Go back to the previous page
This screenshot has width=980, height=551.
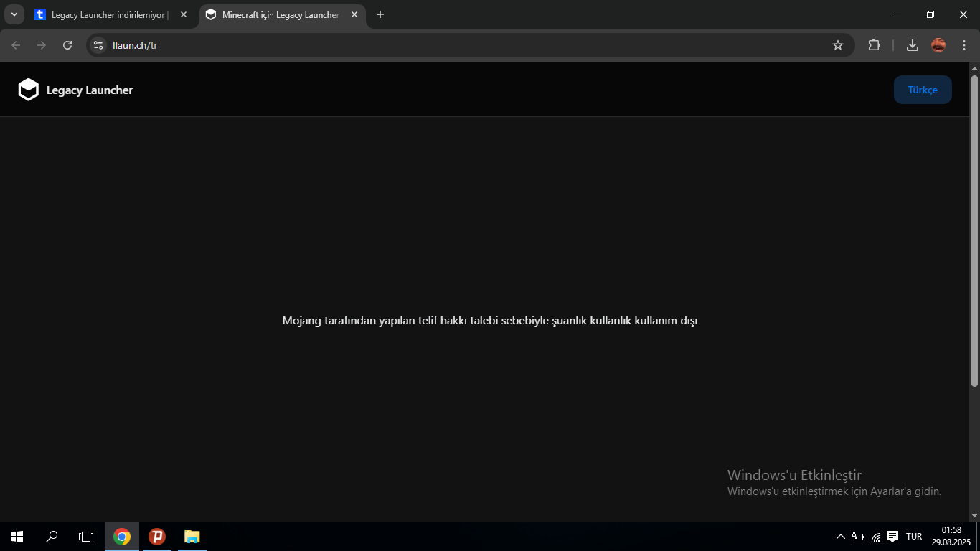tap(16, 45)
